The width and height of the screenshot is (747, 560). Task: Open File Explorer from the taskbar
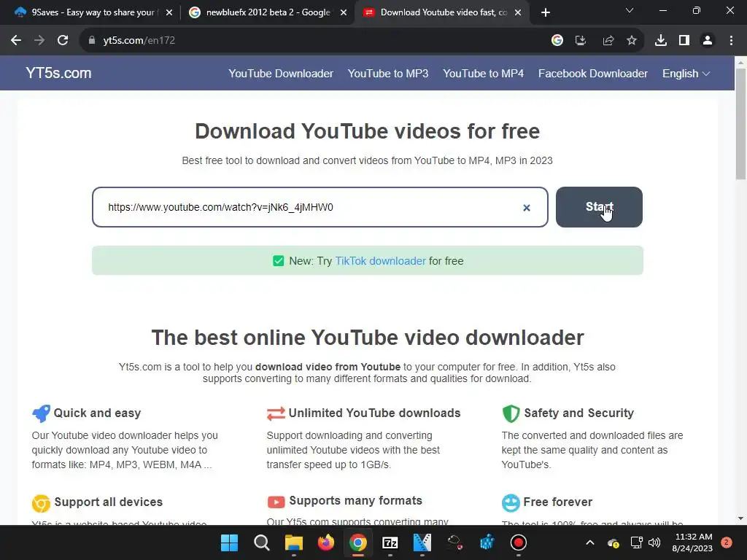click(293, 542)
